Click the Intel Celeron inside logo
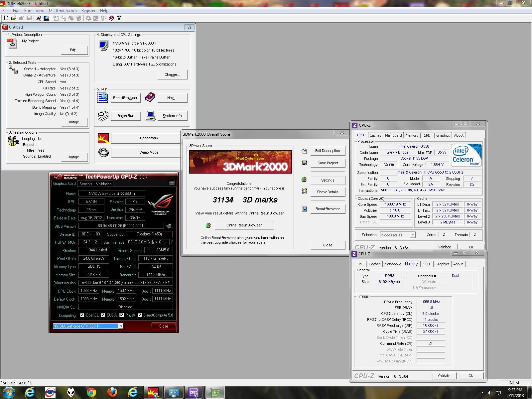Image resolution: width=532 pixels, height=399 pixels. point(466,155)
